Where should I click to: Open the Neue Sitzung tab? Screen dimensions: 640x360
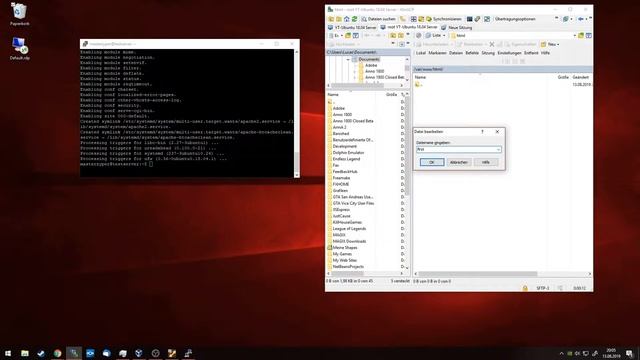click(457, 27)
